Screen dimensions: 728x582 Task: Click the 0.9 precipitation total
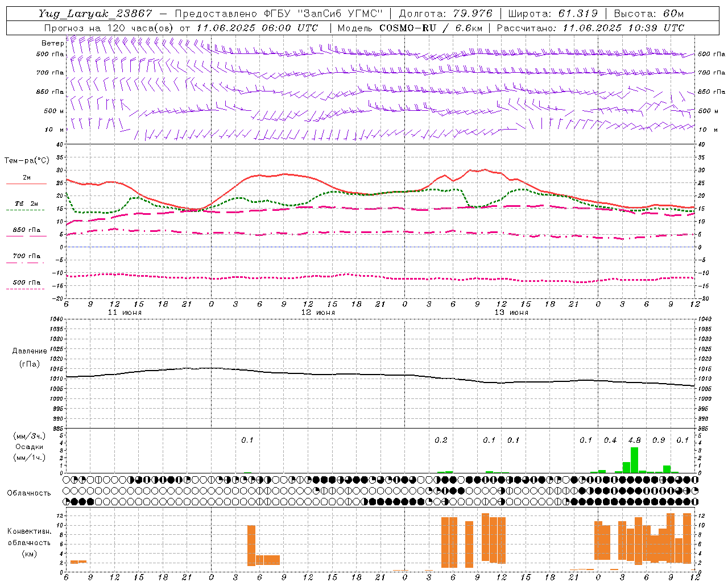pyautogui.click(x=659, y=440)
